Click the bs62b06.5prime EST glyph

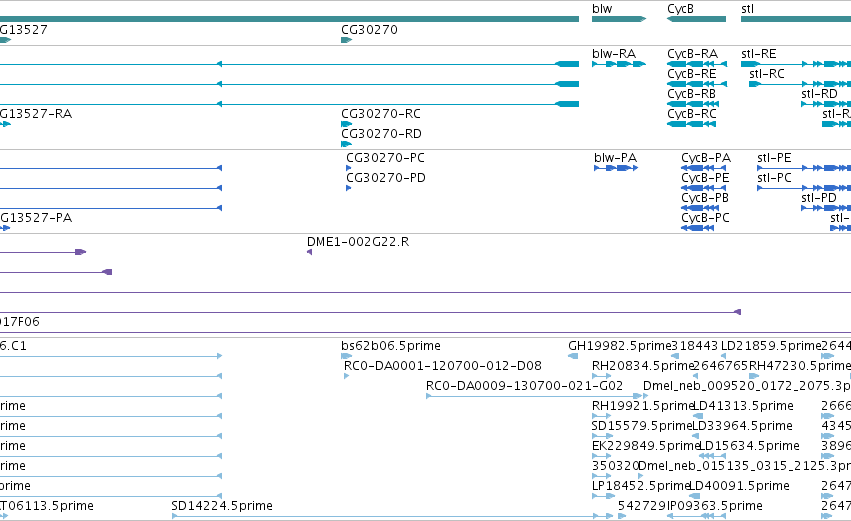click(x=346, y=356)
